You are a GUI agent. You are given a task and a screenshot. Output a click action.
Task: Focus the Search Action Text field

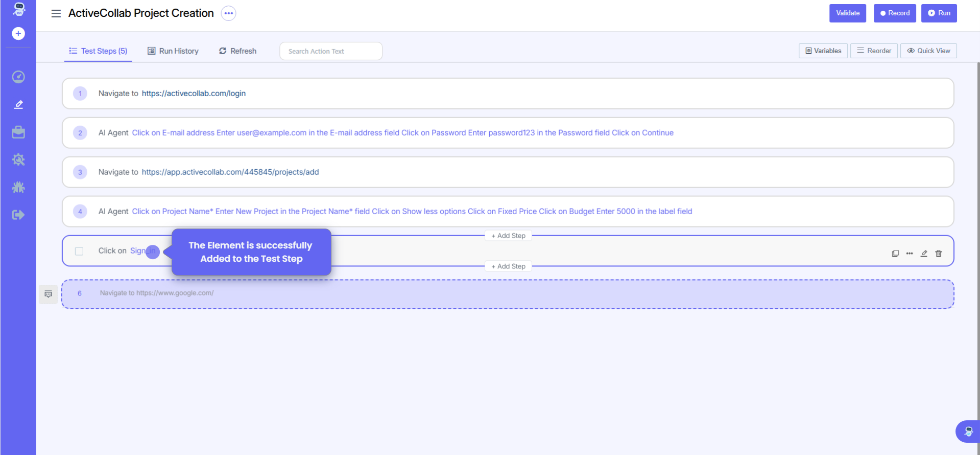click(330, 51)
